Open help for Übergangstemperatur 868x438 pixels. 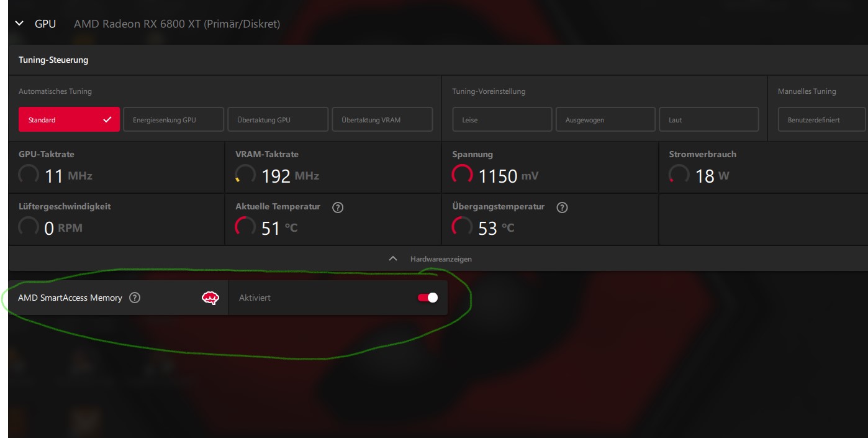click(x=562, y=208)
